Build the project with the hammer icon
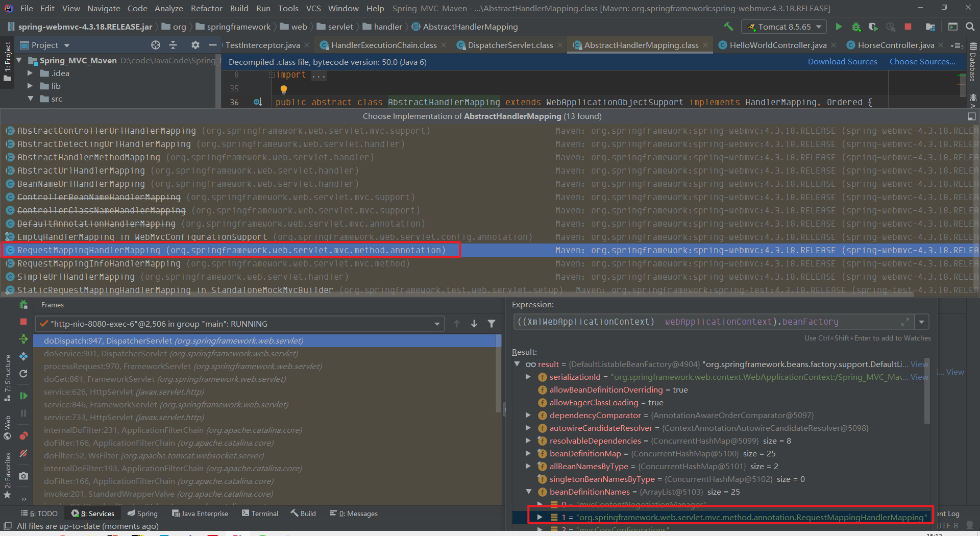The width and height of the screenshot is (980, 536). point(729,27)
